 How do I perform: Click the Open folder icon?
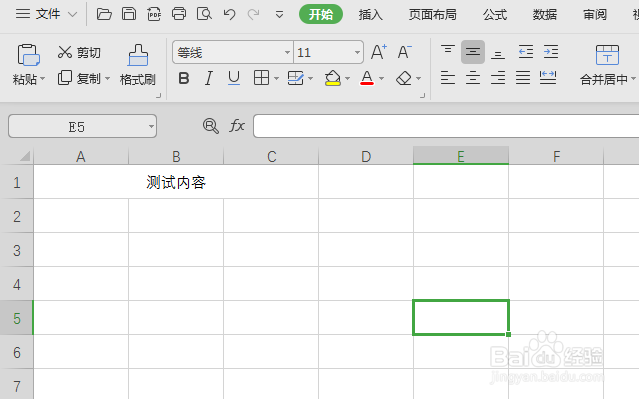[x=104, y=14]
